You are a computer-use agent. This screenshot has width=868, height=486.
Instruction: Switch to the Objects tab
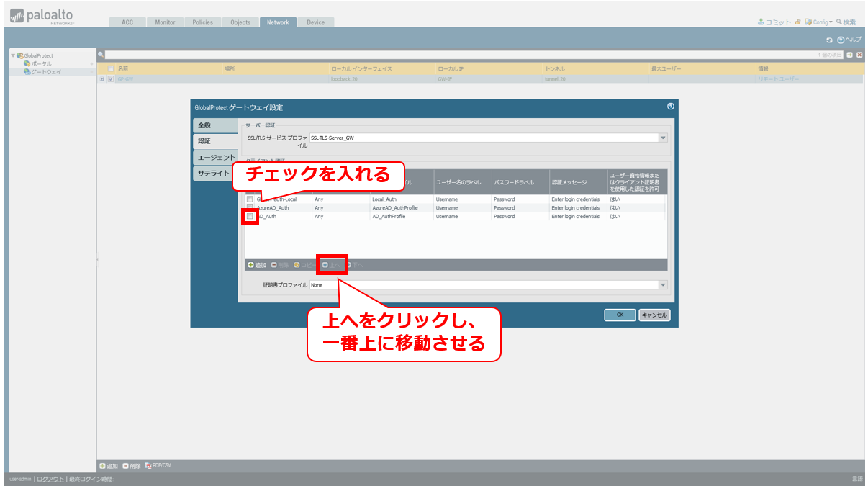[x=240, y=22]
